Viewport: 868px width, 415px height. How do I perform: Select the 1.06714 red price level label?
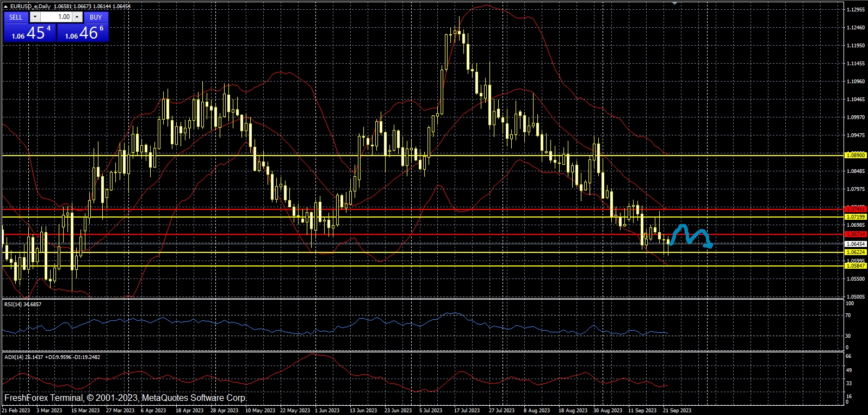tap(855, 234)
